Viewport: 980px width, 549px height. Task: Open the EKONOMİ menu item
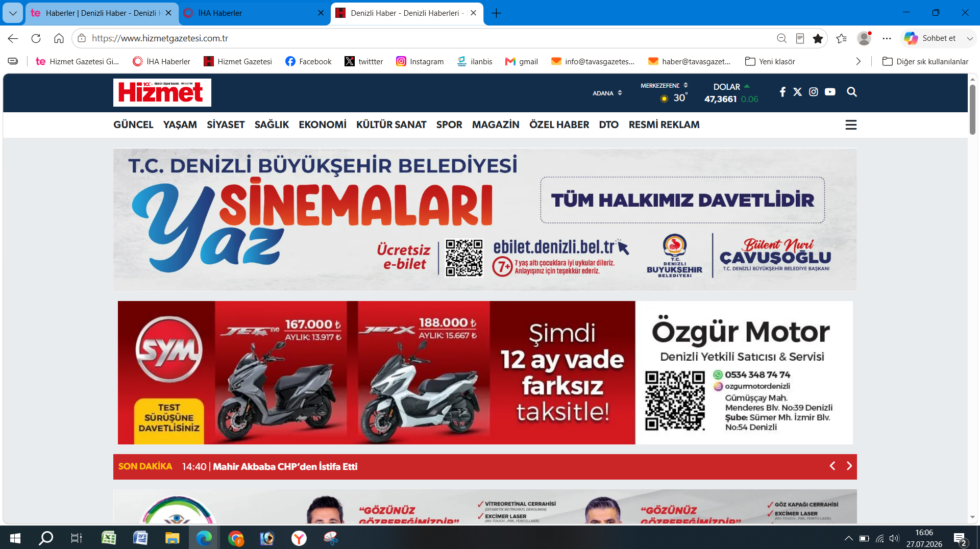click(x=323, y=125)
